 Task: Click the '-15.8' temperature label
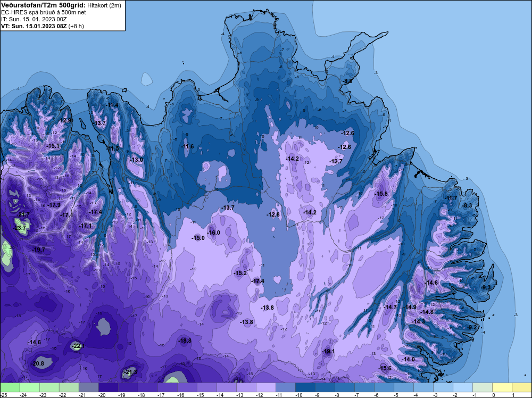point(381,194)
